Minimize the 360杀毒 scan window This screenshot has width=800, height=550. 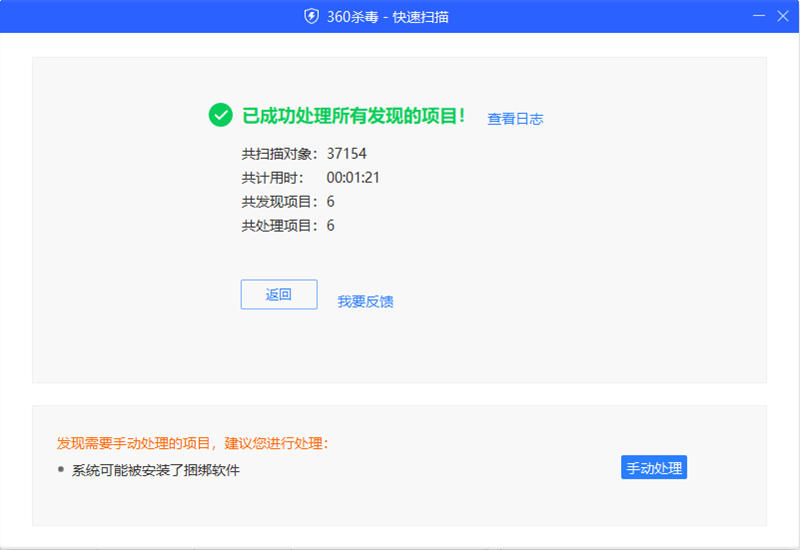(759, 16)
